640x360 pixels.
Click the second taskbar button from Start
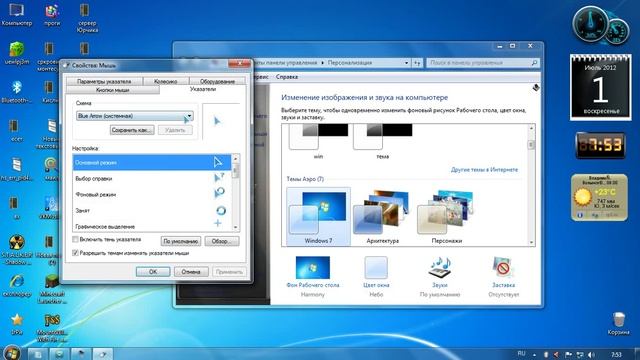click(59, 354)
